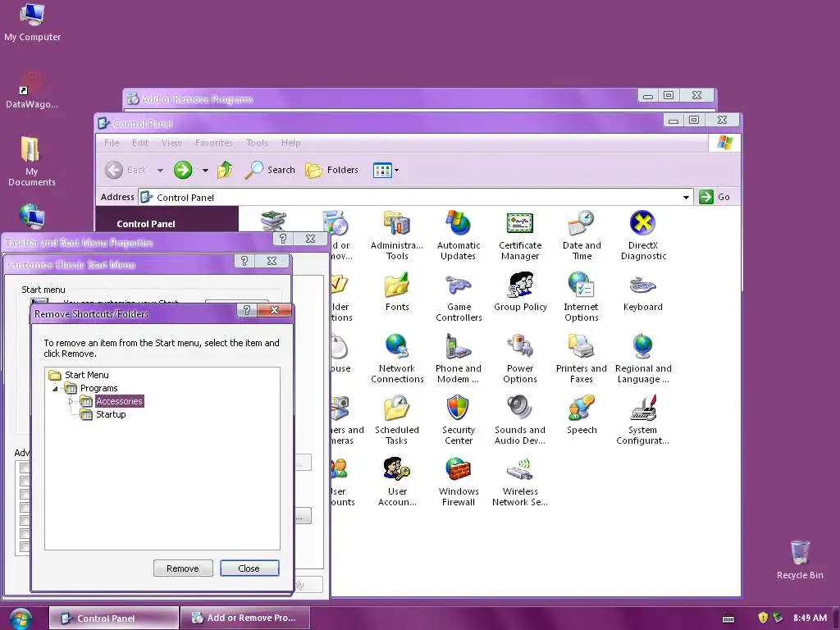Click the security shield tray icon
Viewport: 840px width, 630px height.
click(x=763, y=618)
